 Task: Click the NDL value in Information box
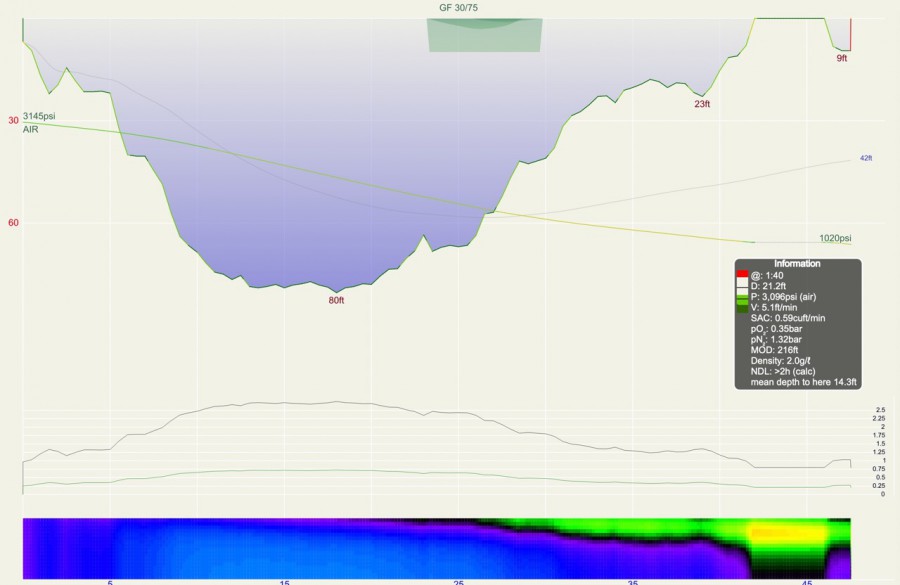785,372
